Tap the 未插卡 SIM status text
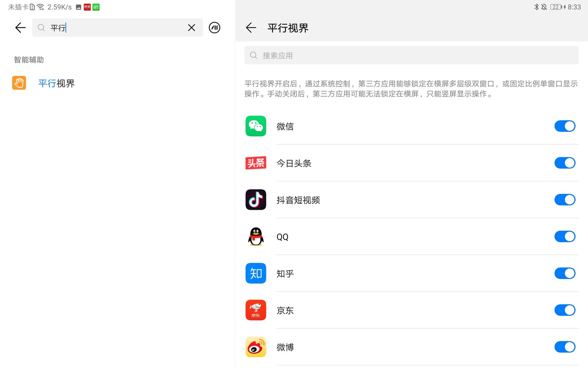 [x=18, y=7]
